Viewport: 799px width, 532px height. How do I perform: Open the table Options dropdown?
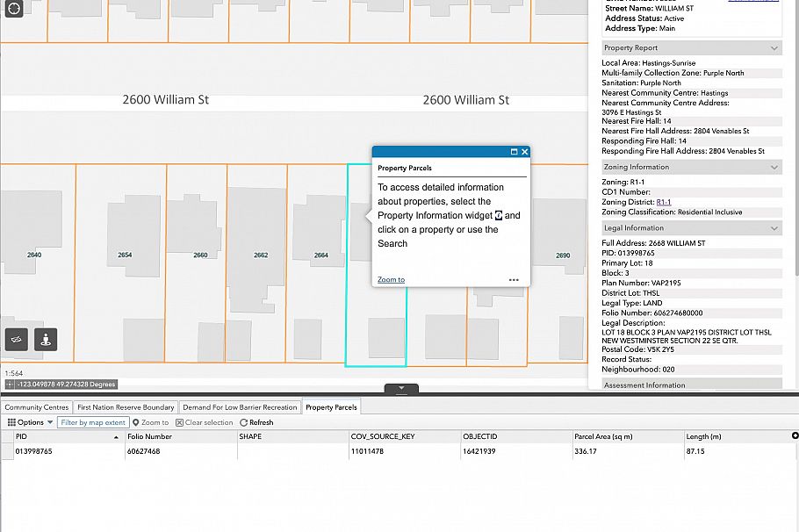pyautogui.click(x=30, y=422)
